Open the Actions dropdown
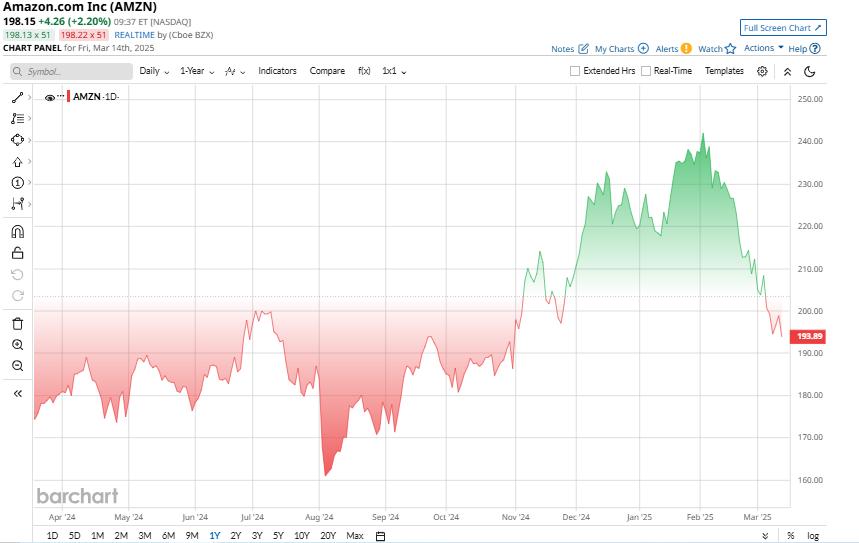859x543 pixels. coord(764,48)
